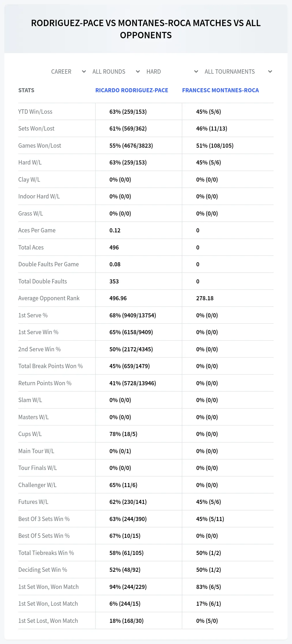Select the 1st Set Lost, Won Match label
Image resolution: width=292 pixels, height=644 pixels.
coord(48,621)
